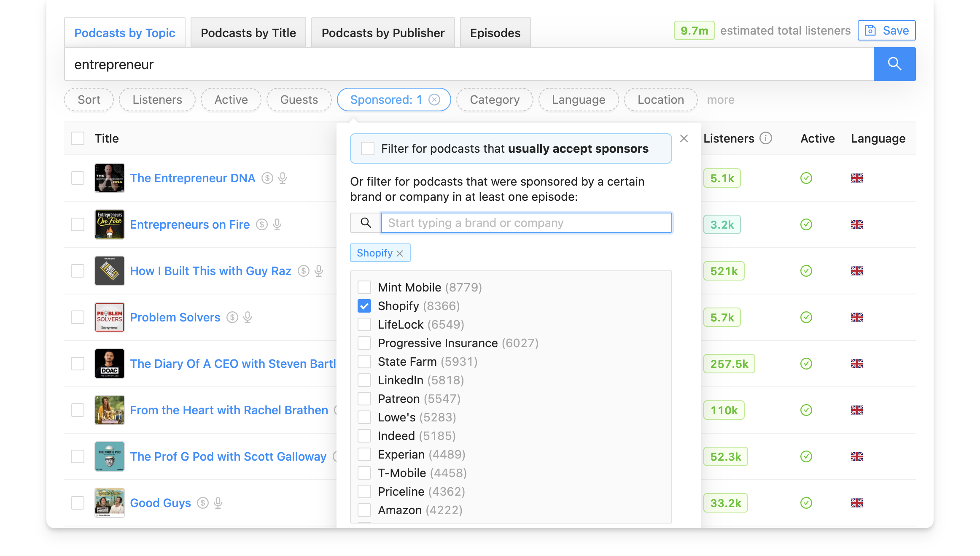This screenshot has width=980, height=556.
Task: Check the LinkedIn sponsor option
Action: click(364, 380)
